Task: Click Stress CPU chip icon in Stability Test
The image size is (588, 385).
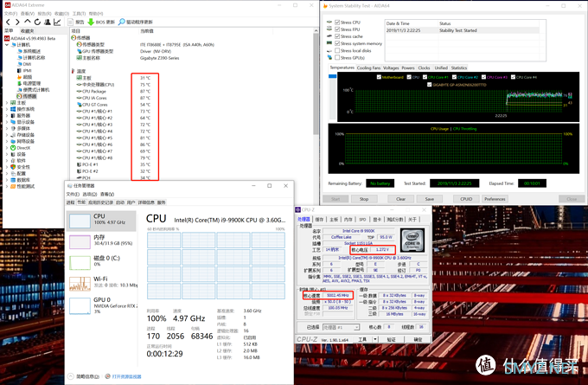Action: point(329,22)
